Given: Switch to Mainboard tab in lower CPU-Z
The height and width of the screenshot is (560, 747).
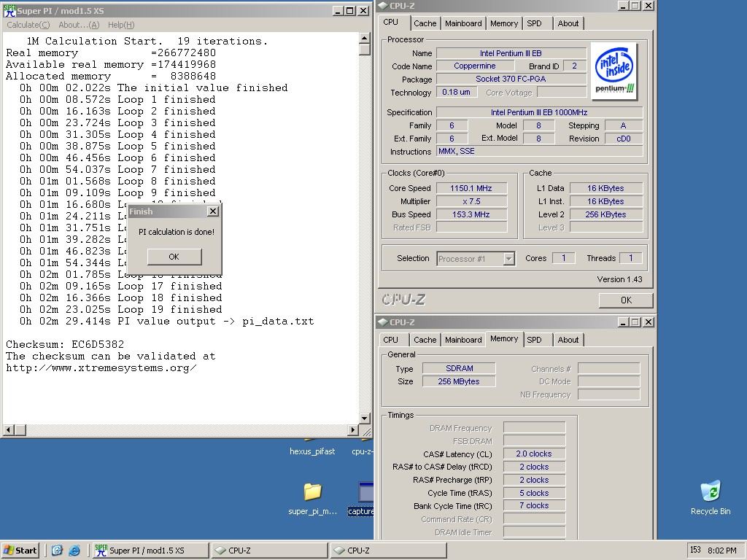Looking at the screenshot, I should click(463, 340).
